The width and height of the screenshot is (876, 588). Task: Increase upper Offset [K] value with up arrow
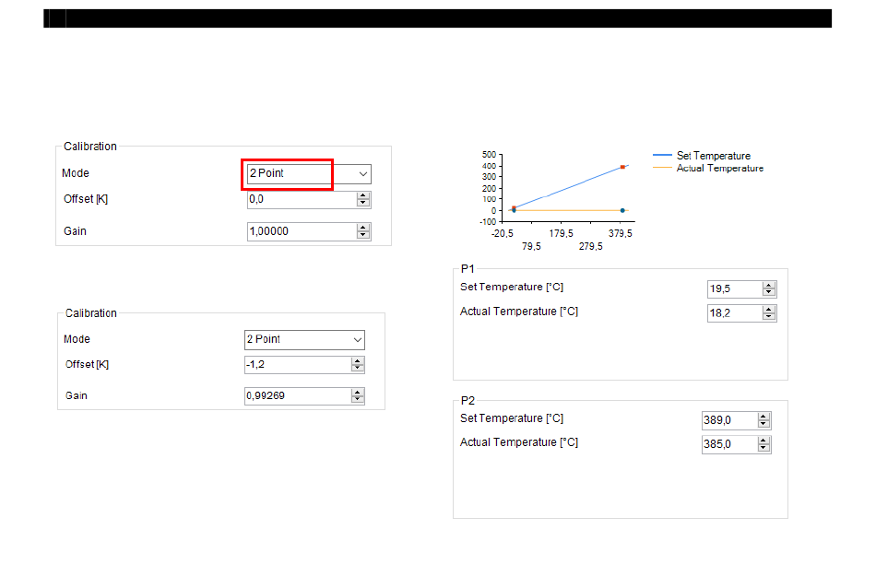pos(363,195)
